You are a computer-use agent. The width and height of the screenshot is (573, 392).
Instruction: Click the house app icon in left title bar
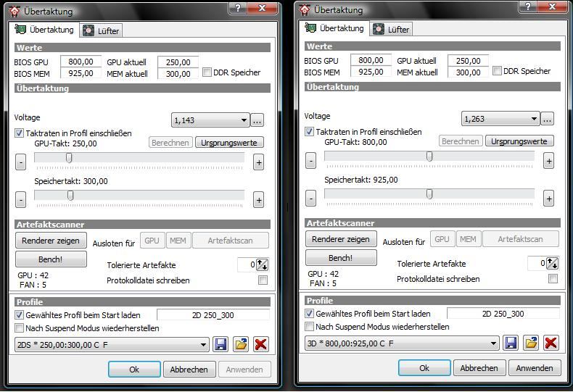(15, 12)
